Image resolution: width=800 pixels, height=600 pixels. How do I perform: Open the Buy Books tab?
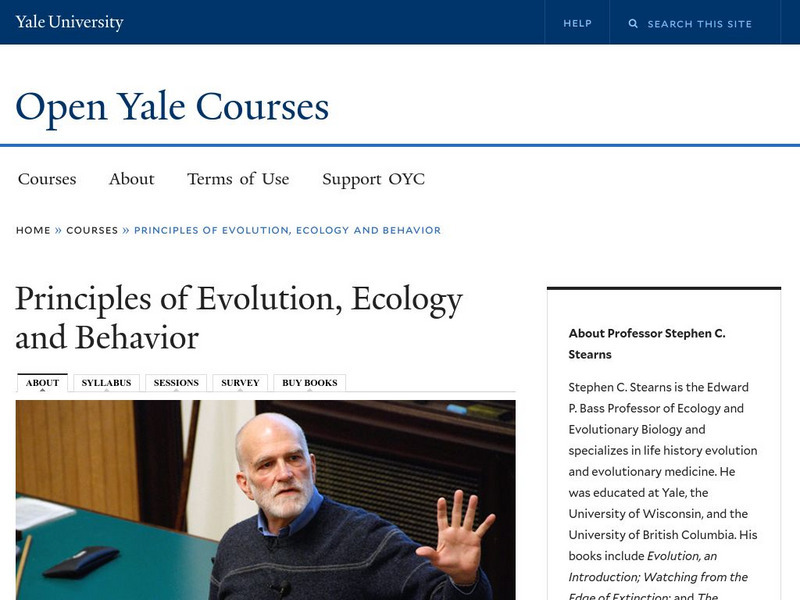310,383
